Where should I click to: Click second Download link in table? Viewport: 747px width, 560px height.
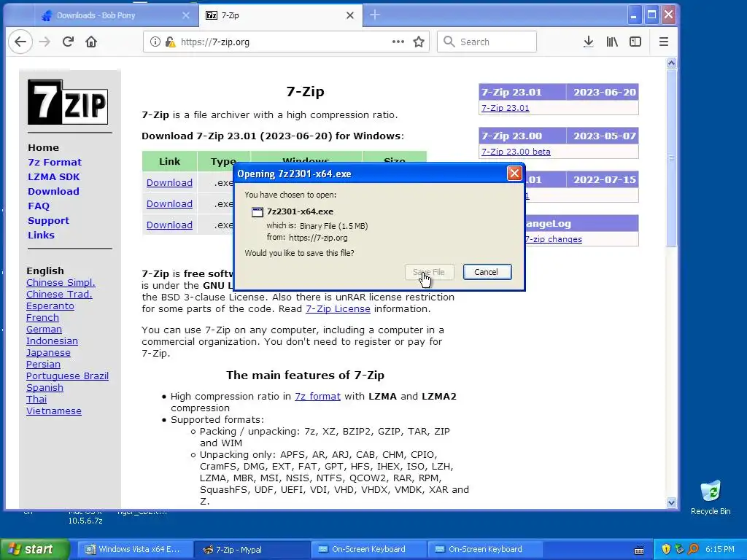click(x=169, y=204)
